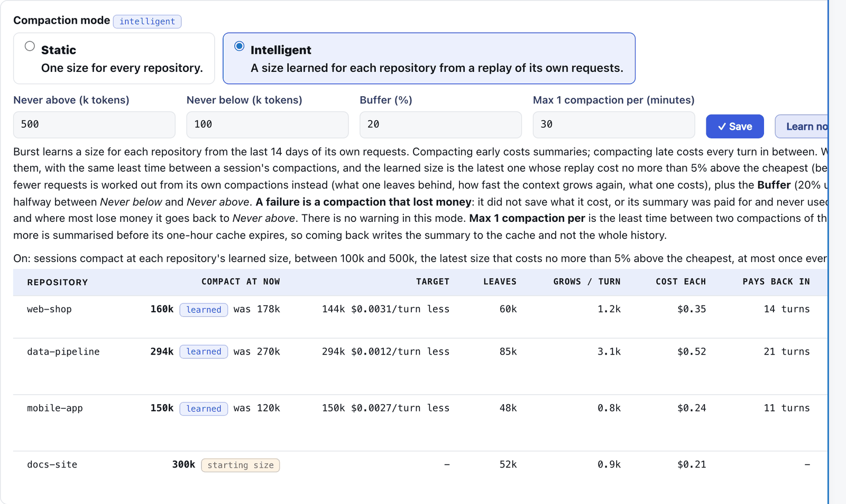Image resolution: width=846 pixels, height=504 pixels.
Task: Select the Static compaction mode radio
Action: [30, 46]
